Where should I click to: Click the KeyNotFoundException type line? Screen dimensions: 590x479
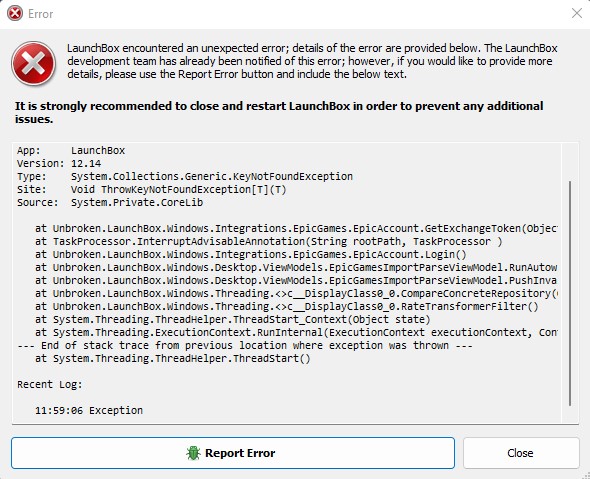[185, 176]
